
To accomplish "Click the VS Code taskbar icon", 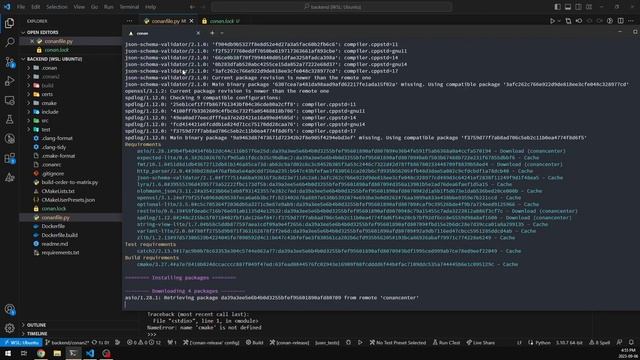I will pos(90,353).
